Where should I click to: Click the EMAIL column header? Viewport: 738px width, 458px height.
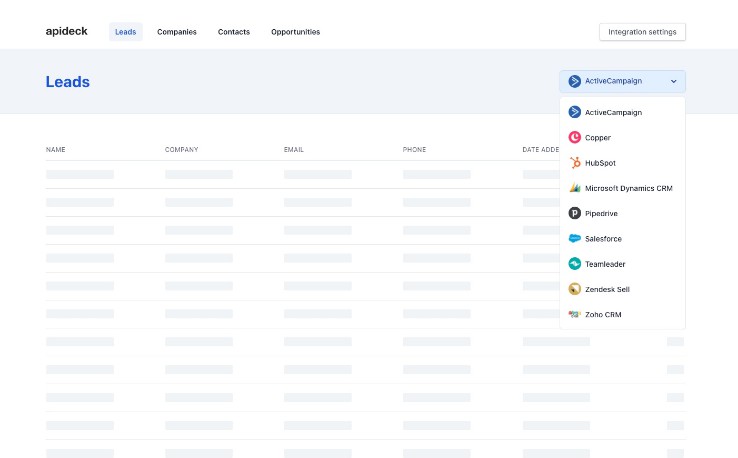294,150
